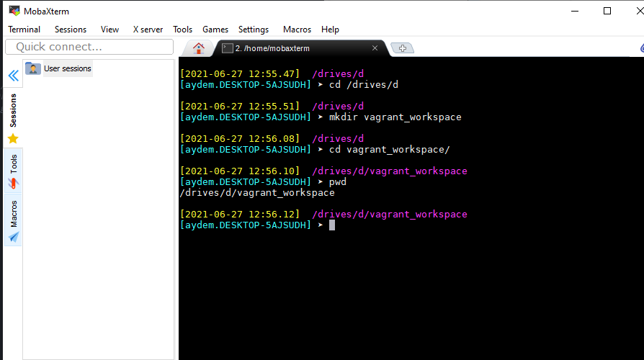Collapse the sidebar with double chevron
The height and width of the screenshot is (360, 644).
point(14,76)
